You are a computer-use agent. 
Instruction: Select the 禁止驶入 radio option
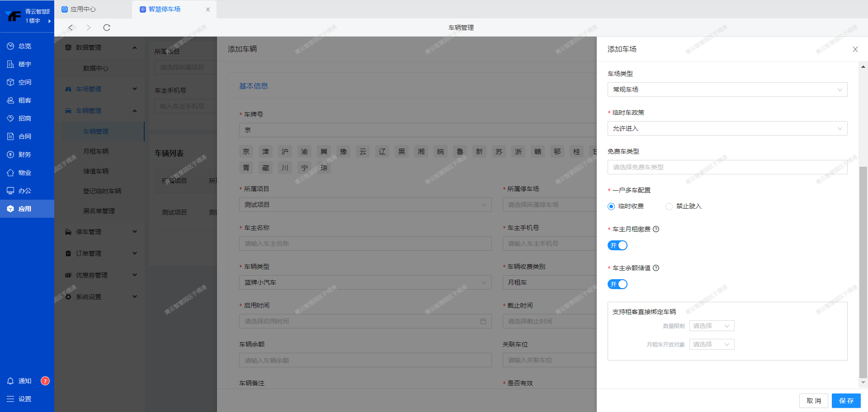pyautogui.click(x=669, y=206)
